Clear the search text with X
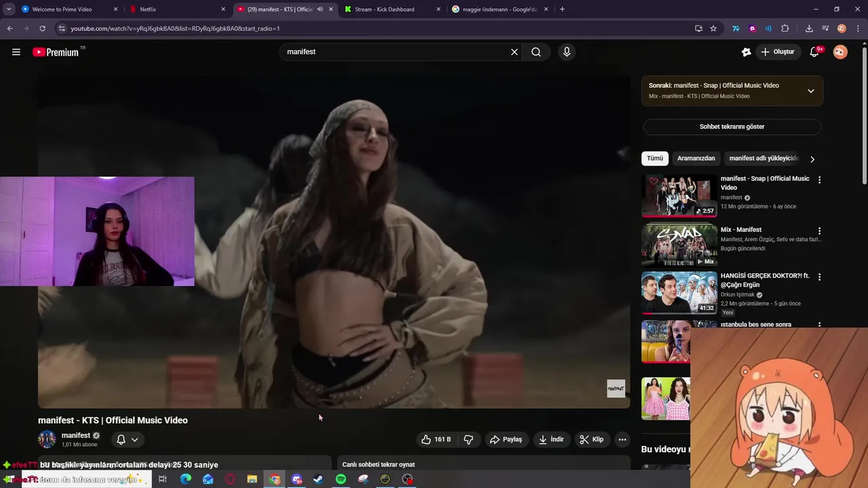Viewport: 868px width, 488px height. click(x=514, y=52)
